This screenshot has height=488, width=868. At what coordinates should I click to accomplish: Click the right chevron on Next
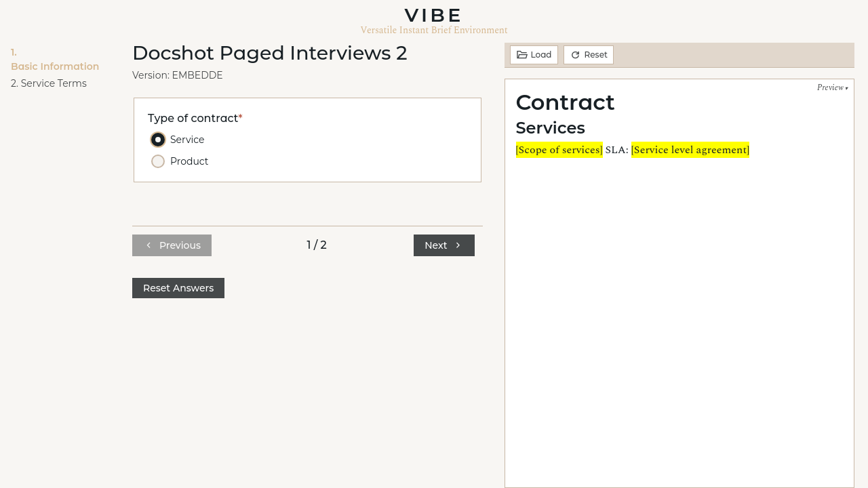click(x=458, y=245)
